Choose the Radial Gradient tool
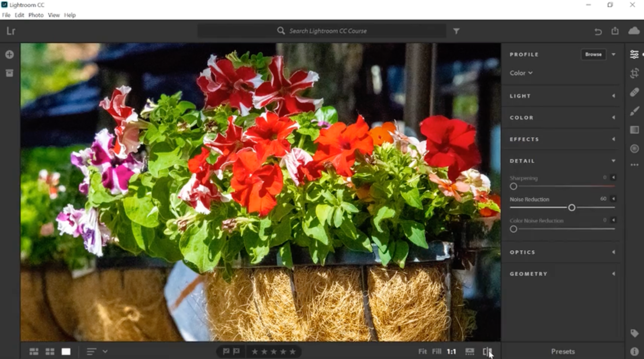The image size is (644, 359). (x=634, y=149)
